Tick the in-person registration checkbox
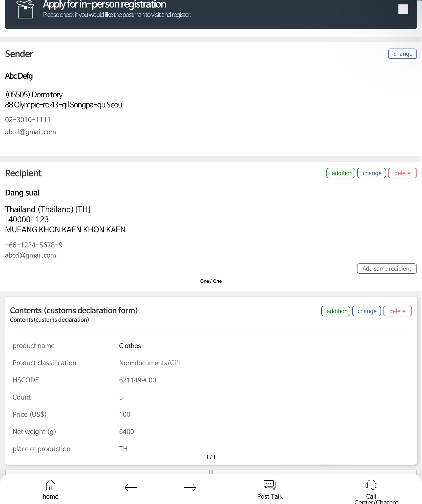 [403, 9]
